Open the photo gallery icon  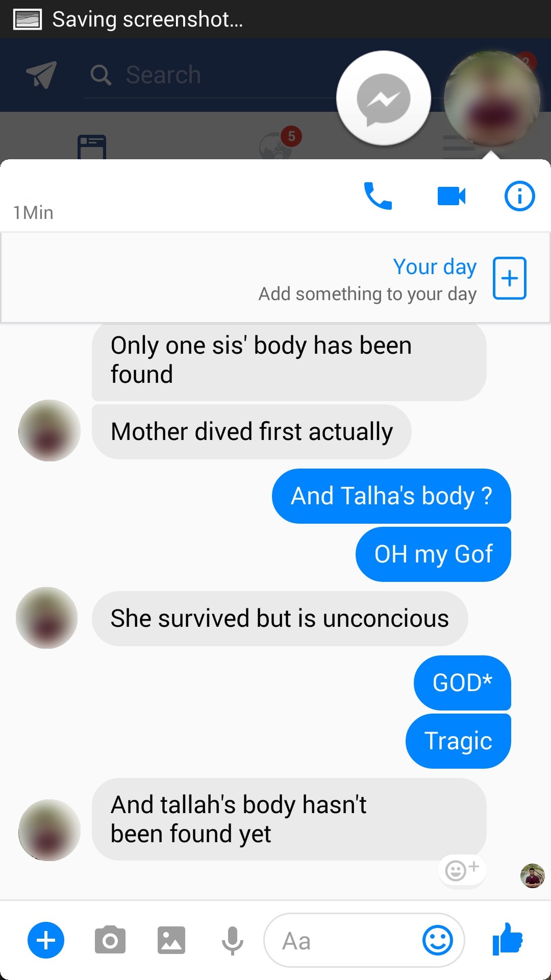point(171,940)
